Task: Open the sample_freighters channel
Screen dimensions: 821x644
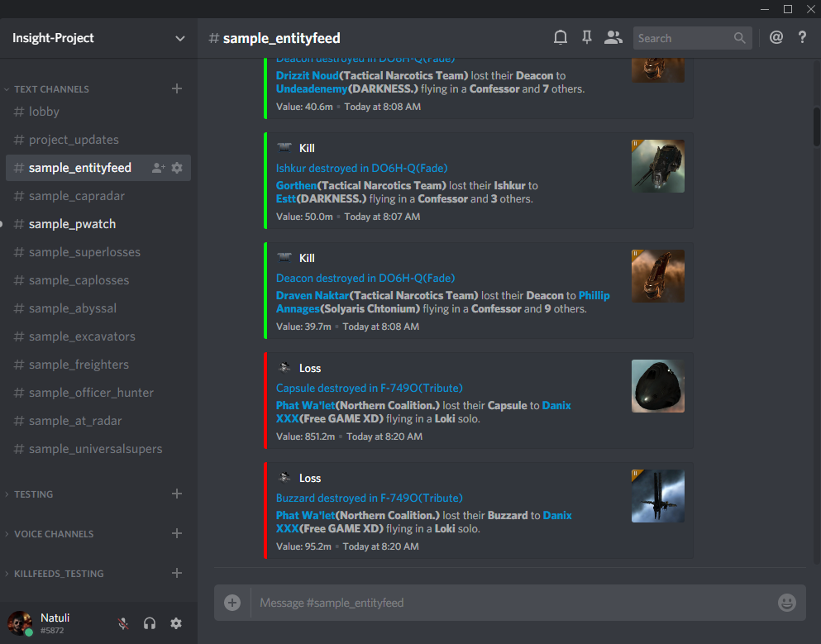Action: click(x=98, y=365)
